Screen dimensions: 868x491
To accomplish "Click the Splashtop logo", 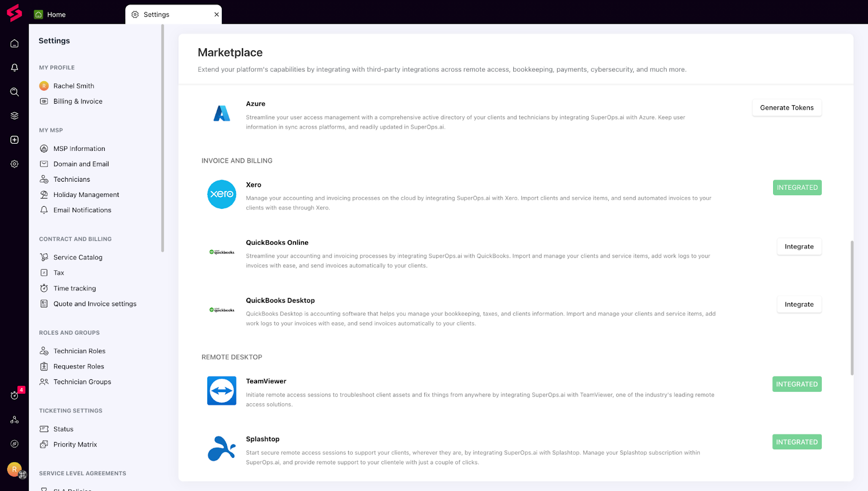I will click(222, 449).
